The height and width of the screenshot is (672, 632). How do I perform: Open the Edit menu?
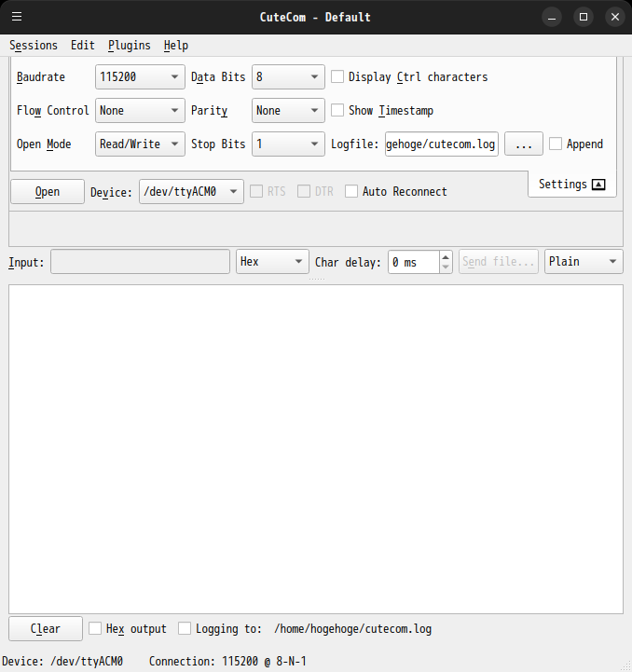tap(83, 45)
